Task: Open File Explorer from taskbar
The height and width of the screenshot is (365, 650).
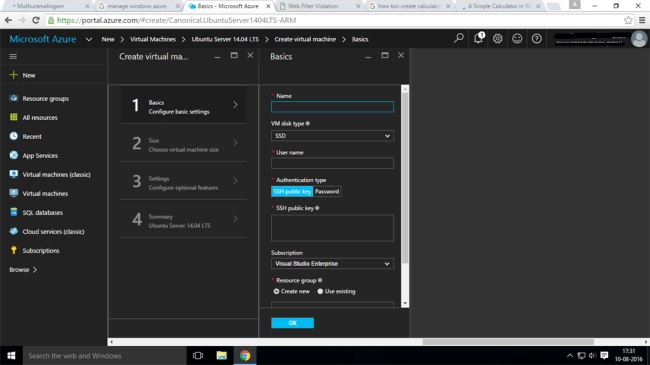Action: click(x=221, y=355)
